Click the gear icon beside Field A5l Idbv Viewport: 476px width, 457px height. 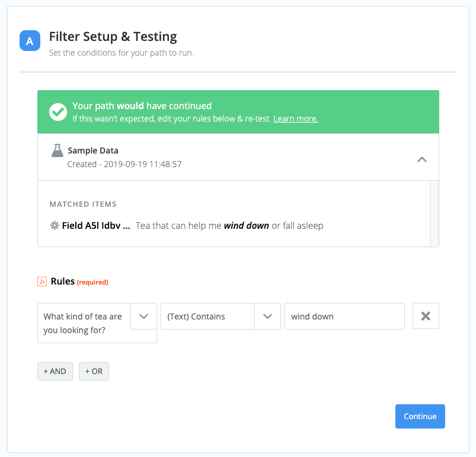pyautogui.click(x=55, y=225)
